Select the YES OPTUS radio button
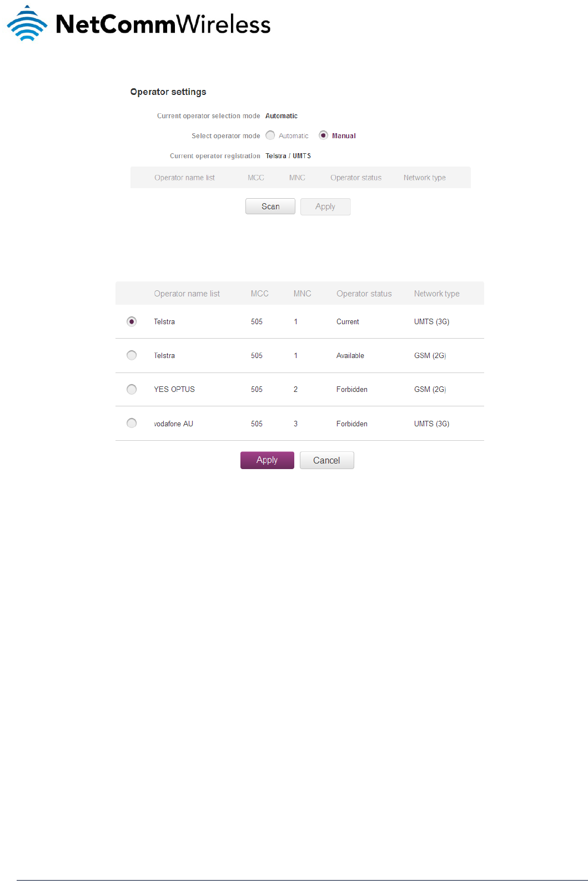The height and width of the screenshot is (881, 588). (132, 389)
